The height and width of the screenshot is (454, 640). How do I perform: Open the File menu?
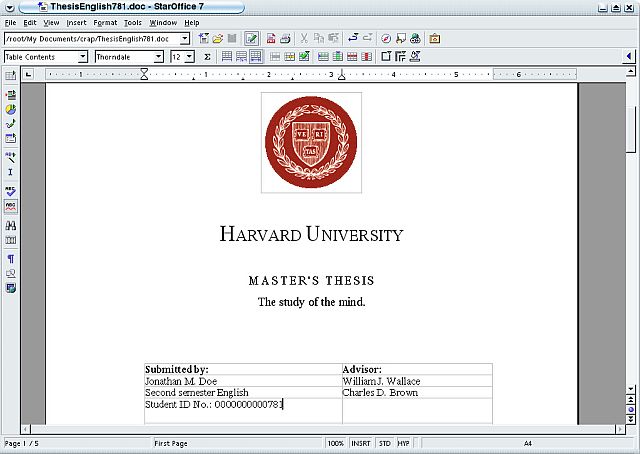(x=10, y=23)
